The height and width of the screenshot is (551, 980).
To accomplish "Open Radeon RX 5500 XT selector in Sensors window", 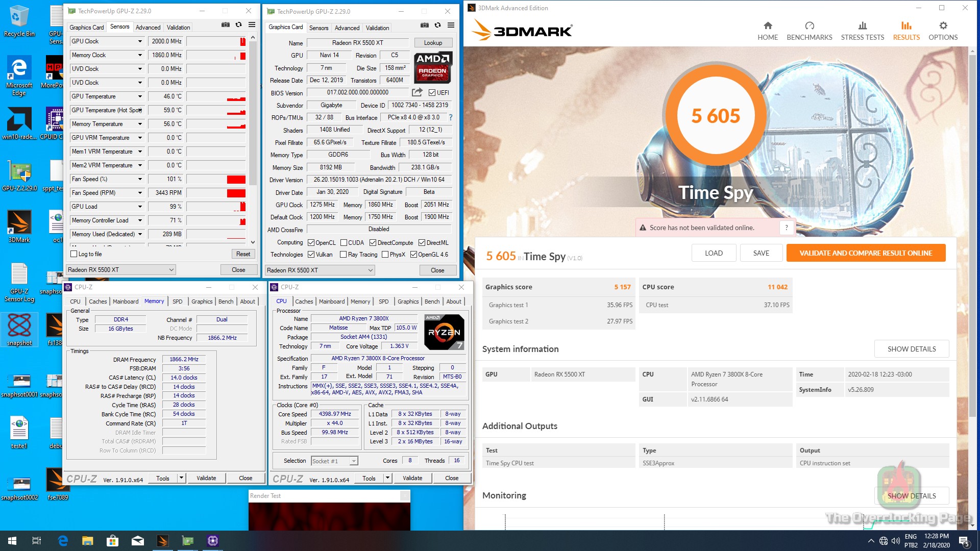I will [121, 270].
